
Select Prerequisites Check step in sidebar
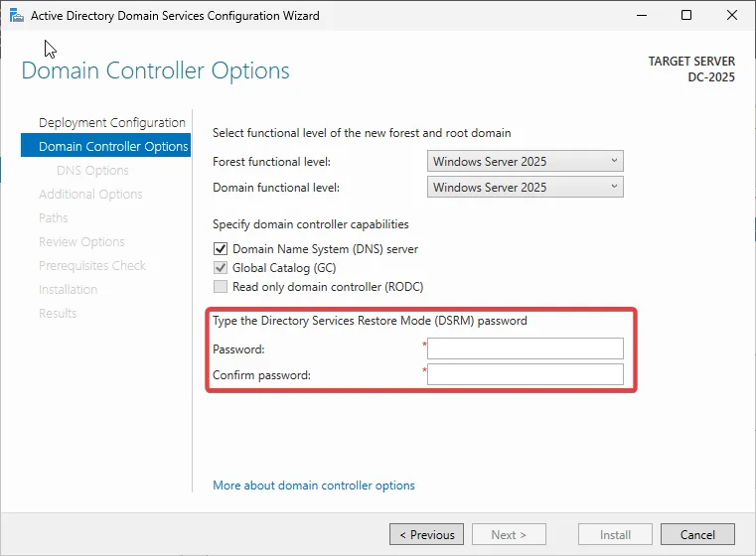92,265
